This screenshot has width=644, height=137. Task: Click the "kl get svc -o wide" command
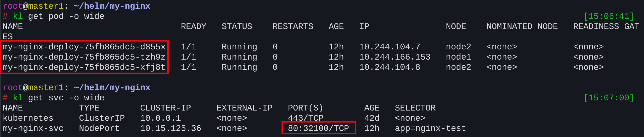(59, 98)
